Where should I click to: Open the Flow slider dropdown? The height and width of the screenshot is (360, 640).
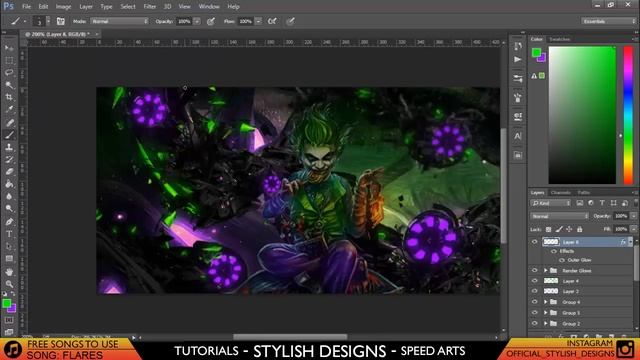tap(258, 21)
